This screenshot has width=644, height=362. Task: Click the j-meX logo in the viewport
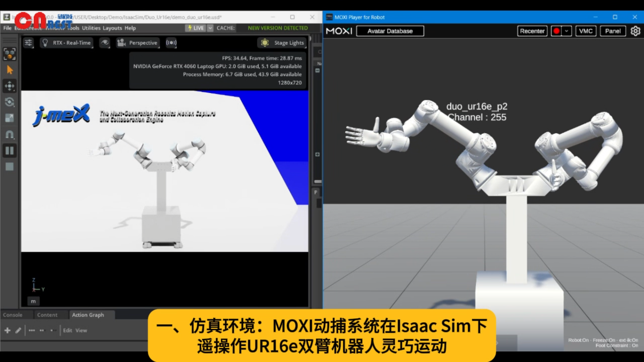pyautogui.click(x=62, y=115)
